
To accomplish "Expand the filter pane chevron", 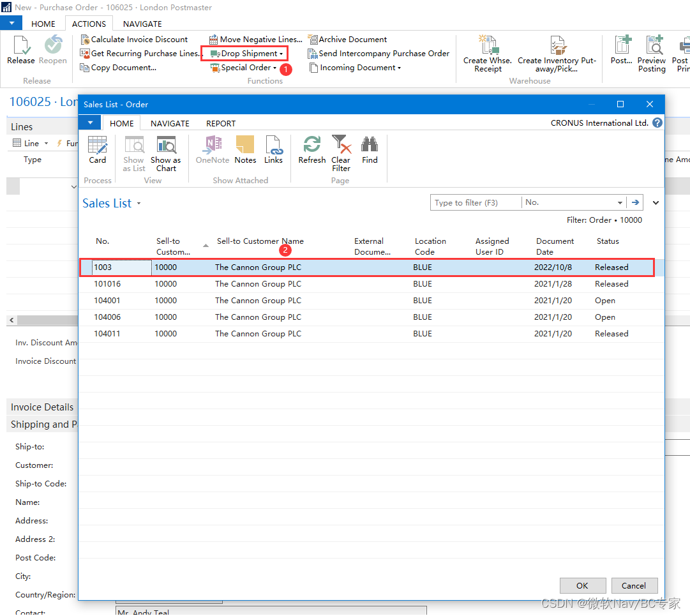I will click(656, 202).
